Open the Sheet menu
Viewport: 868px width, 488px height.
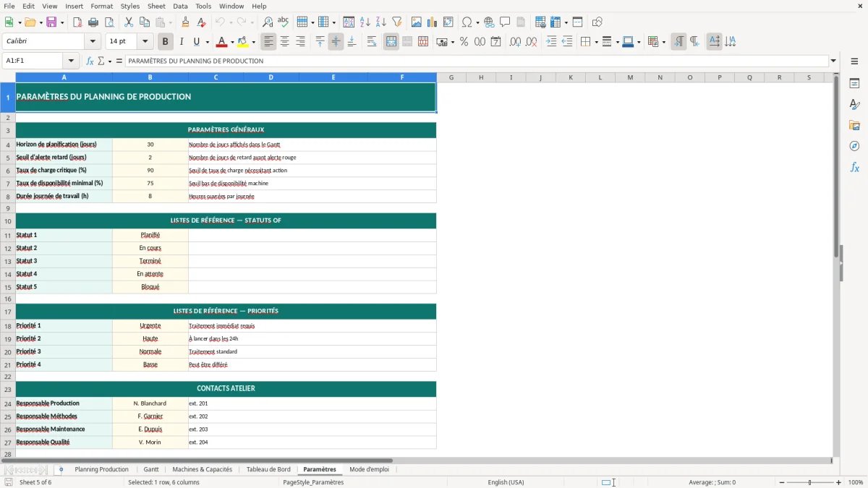coord(156,6)
